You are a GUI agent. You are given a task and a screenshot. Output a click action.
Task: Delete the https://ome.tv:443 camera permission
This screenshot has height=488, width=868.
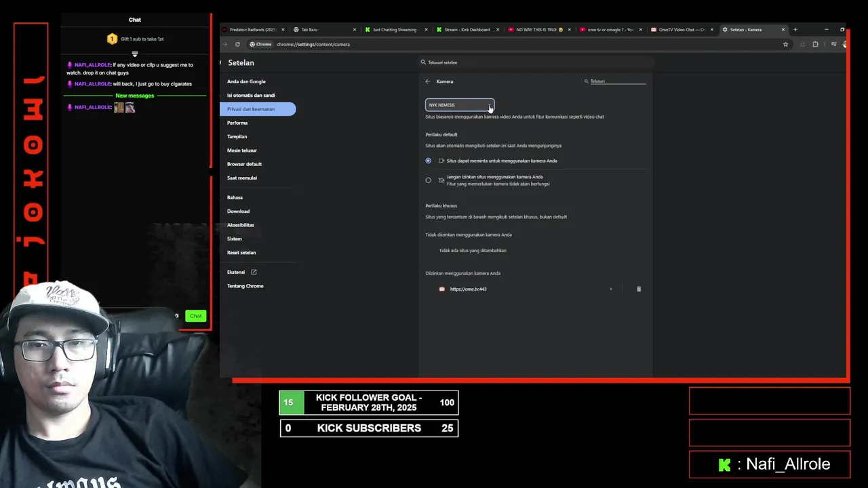pyautogui.click(x=639, y=289)
